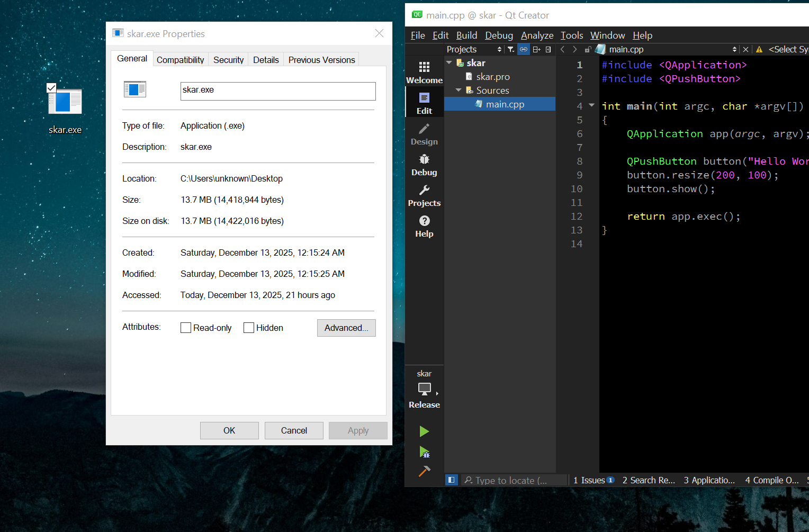Switch to the Compatibility tab

(x=180, y=60)
